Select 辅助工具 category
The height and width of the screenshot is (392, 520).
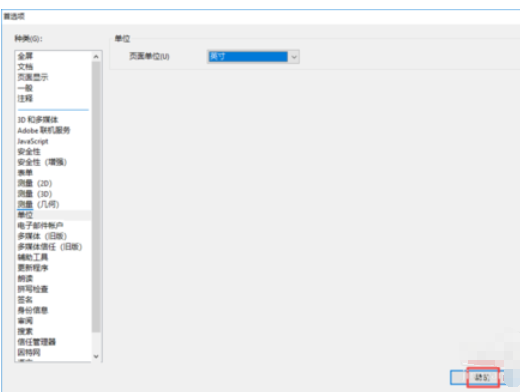pyautogui.click(x=33, y=257)
